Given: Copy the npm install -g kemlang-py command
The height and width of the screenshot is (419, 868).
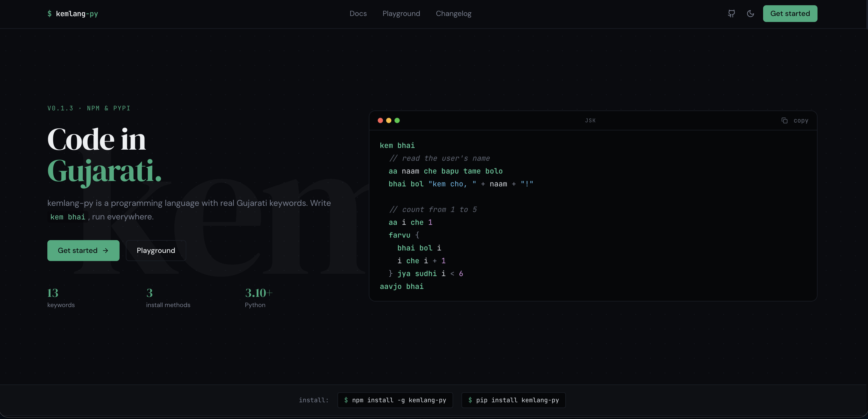Looking at the screenshot, I should pyautogui.click(x=395, y=400).
